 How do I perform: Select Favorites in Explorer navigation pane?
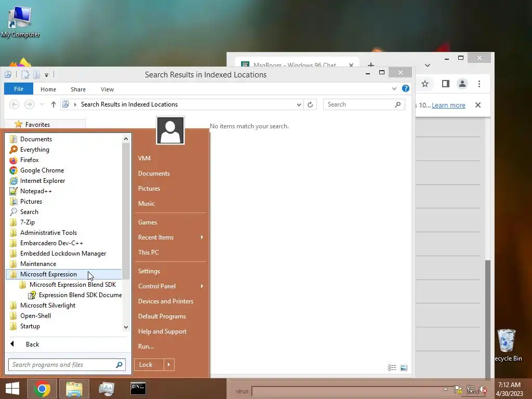tap(37, 125)
